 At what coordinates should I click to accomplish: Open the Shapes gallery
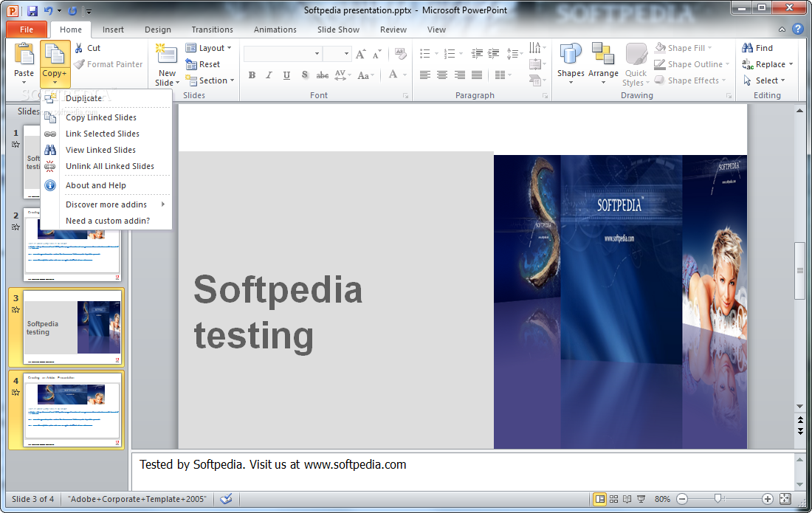pos(571,63)
